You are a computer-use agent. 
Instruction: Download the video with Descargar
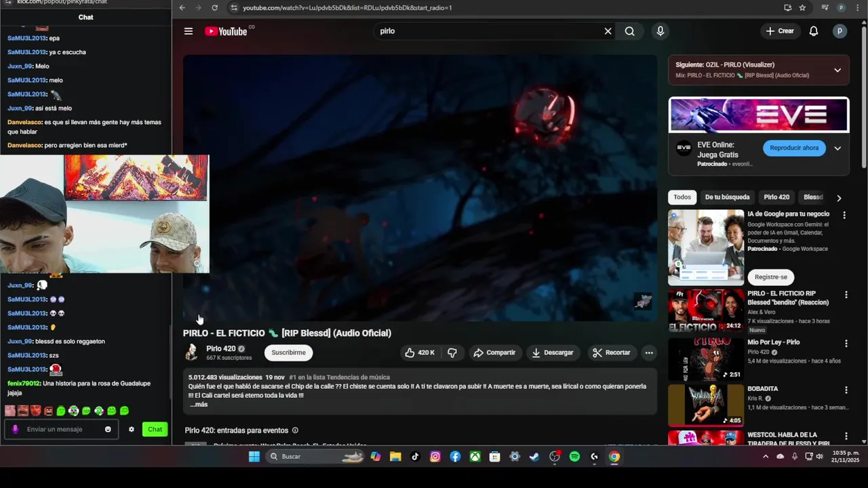pos(553,352)
